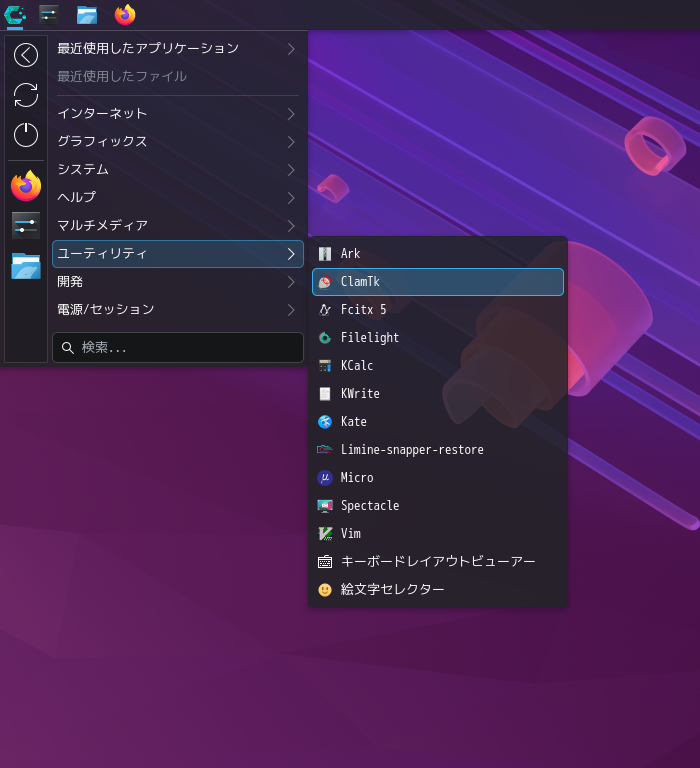Open the 最近使用したアプリケーション category
Screen dimensions: 700x768
click(x=178, y=48)
